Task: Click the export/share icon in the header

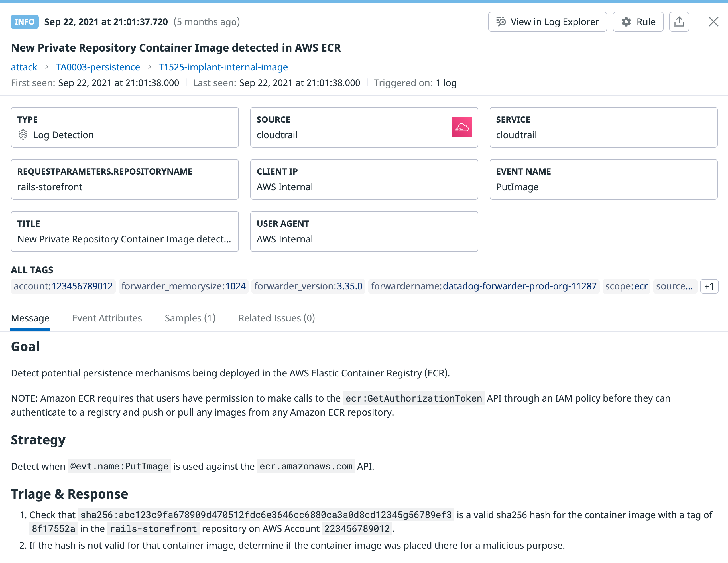Action: point(679,21)
